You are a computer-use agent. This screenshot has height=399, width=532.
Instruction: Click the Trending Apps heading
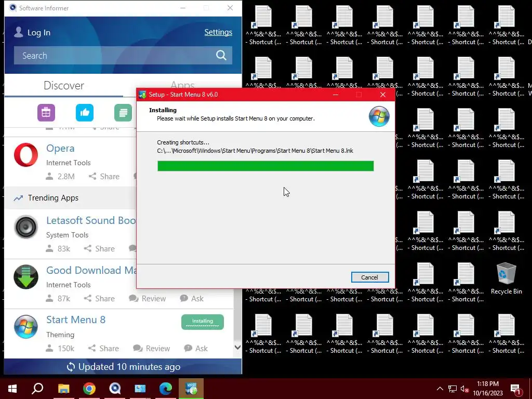53,198
